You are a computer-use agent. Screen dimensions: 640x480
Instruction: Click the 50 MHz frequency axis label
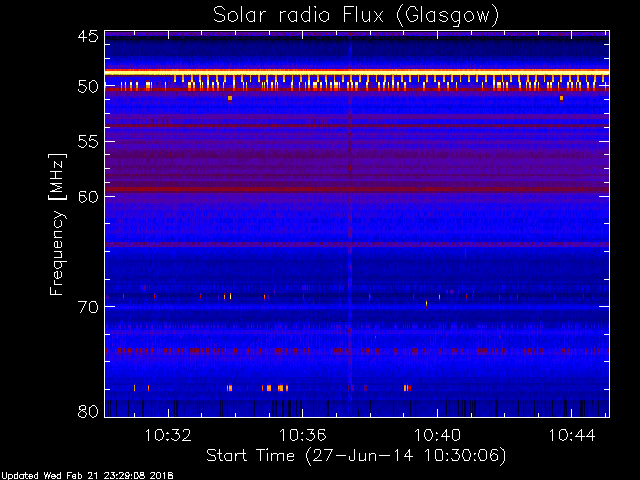point(88,87)
